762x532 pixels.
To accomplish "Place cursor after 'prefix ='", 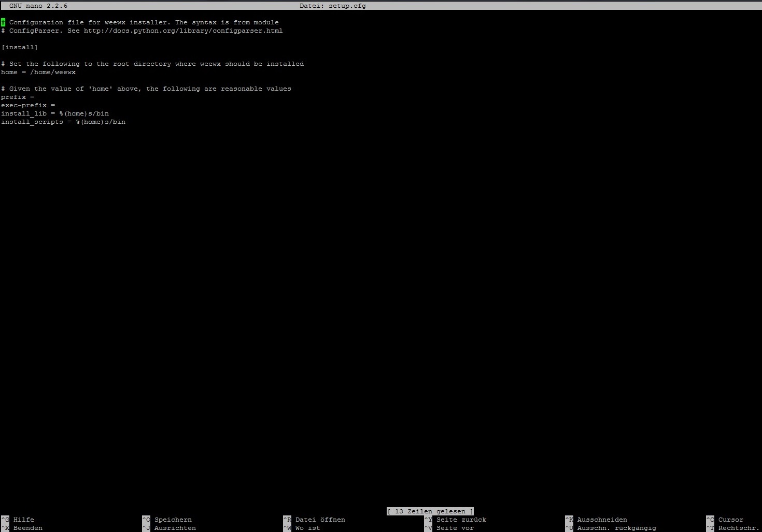I will click(x=36, y=97).
